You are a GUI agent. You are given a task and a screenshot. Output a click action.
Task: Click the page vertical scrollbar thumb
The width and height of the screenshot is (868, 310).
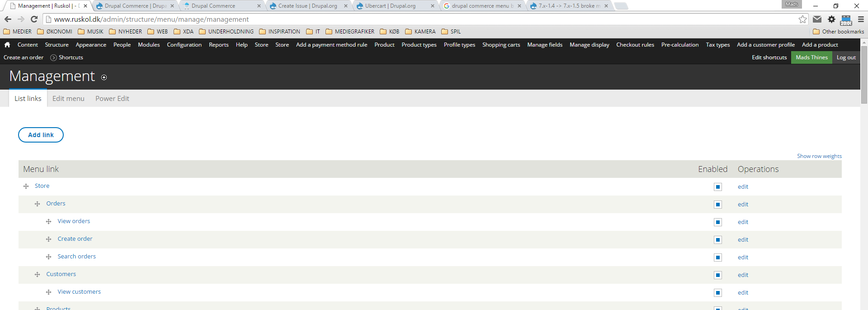coord(864,75)
